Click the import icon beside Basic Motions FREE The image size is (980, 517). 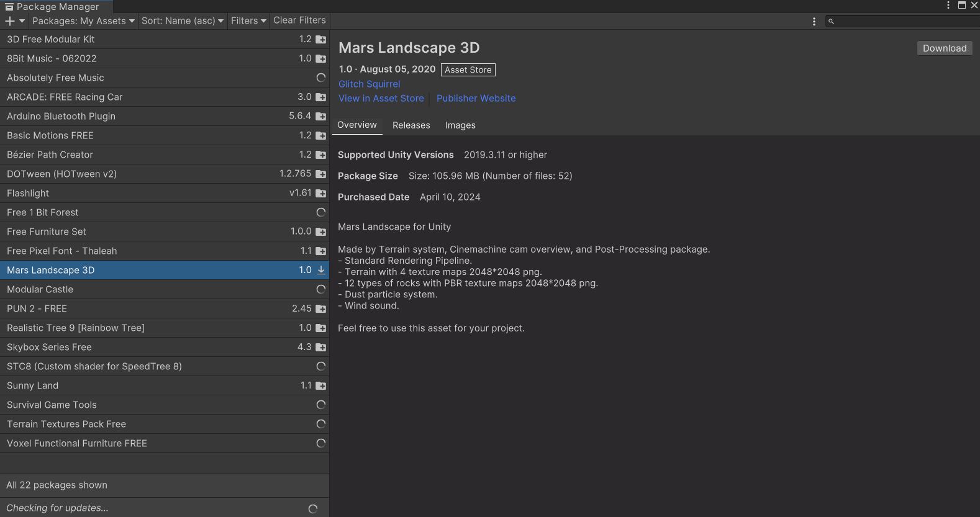(320, 136)
